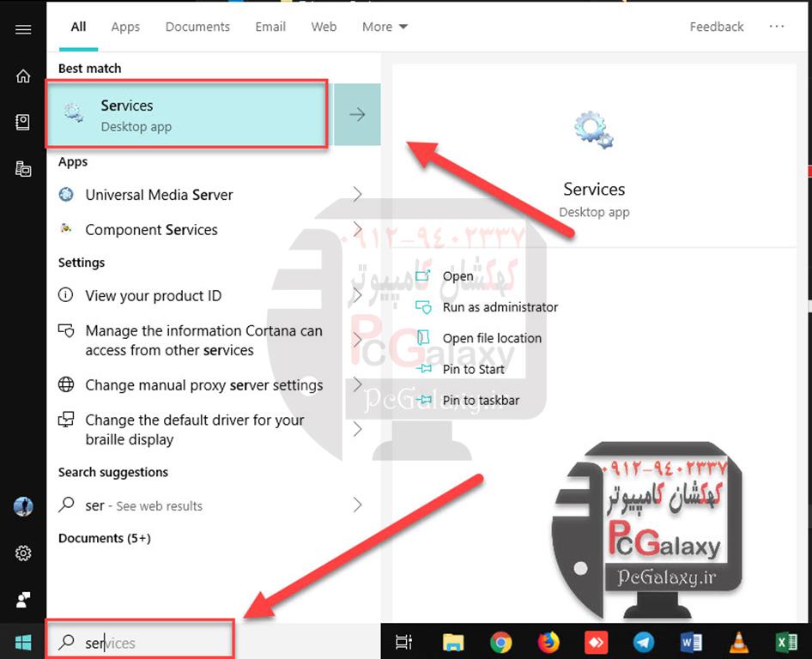Choose Pin to taskbar for Services
This screenshot has width=812, height=659.
481,400
